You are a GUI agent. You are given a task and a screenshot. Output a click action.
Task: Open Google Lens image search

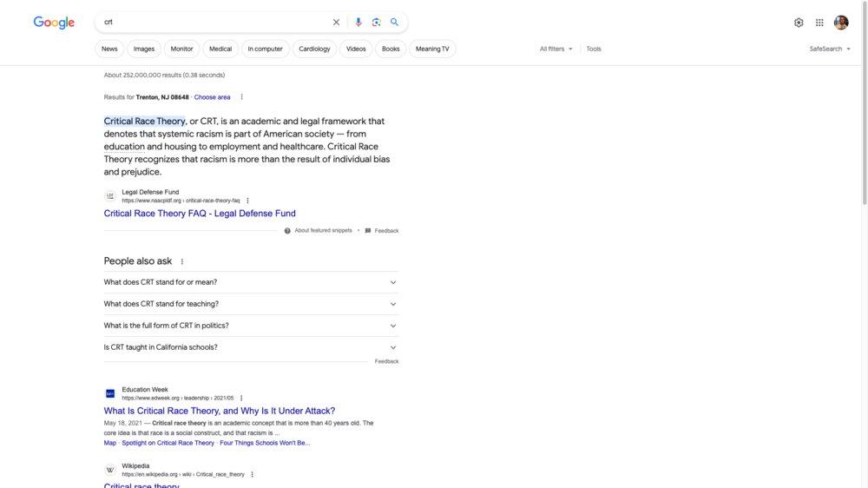[x=377, y=23]
